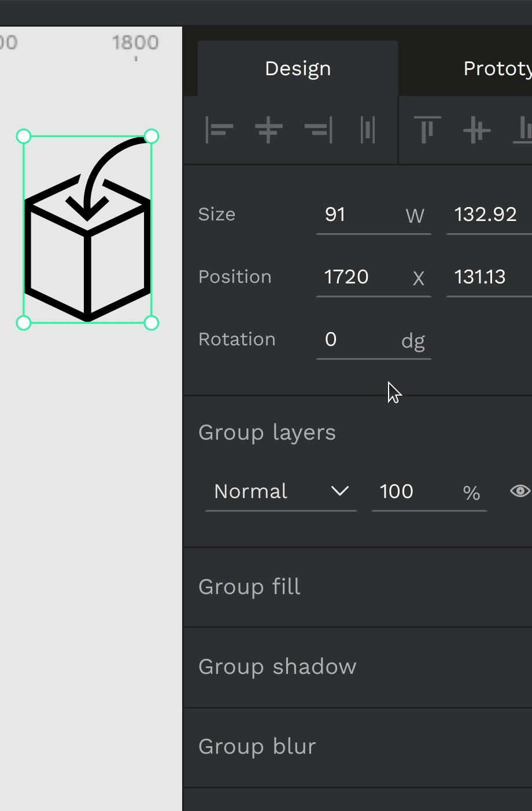Distribute horizontal spacing icon
The image size is (532, 811).
click(x=368, y=130)
